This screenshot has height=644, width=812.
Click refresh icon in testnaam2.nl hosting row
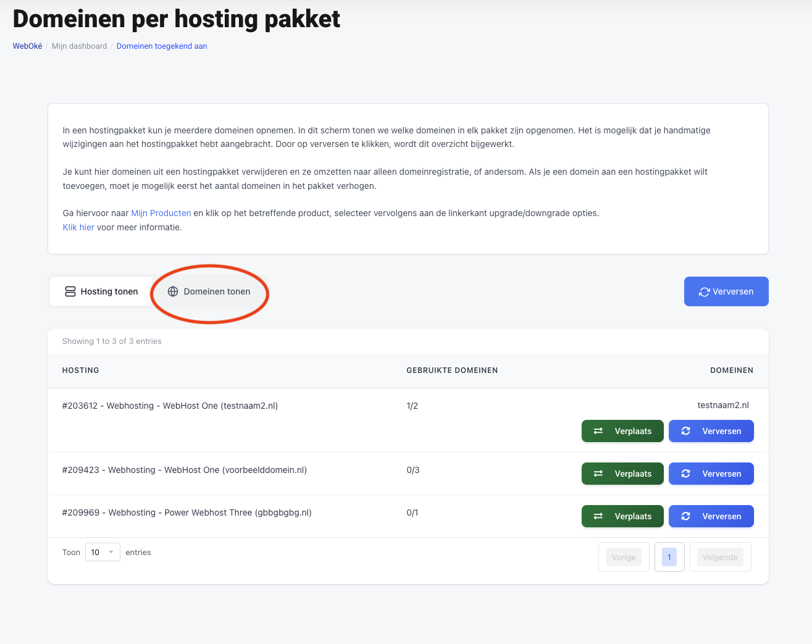(685, 431)
